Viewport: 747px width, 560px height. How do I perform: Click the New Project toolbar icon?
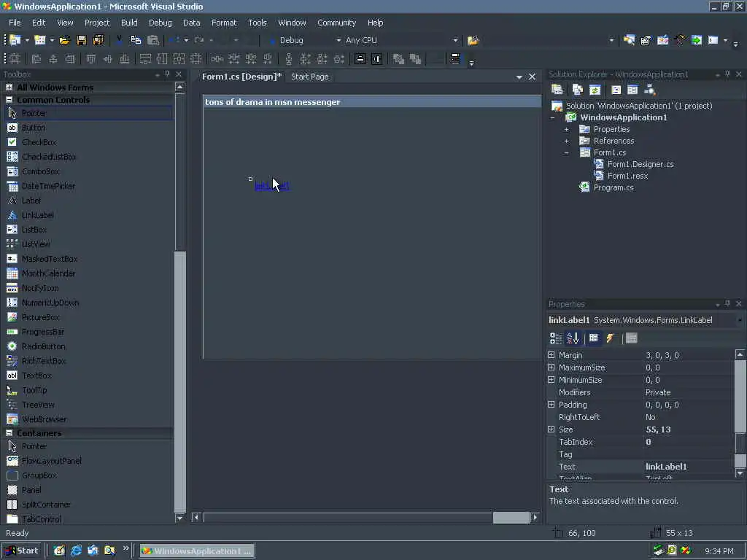point(15,41)
